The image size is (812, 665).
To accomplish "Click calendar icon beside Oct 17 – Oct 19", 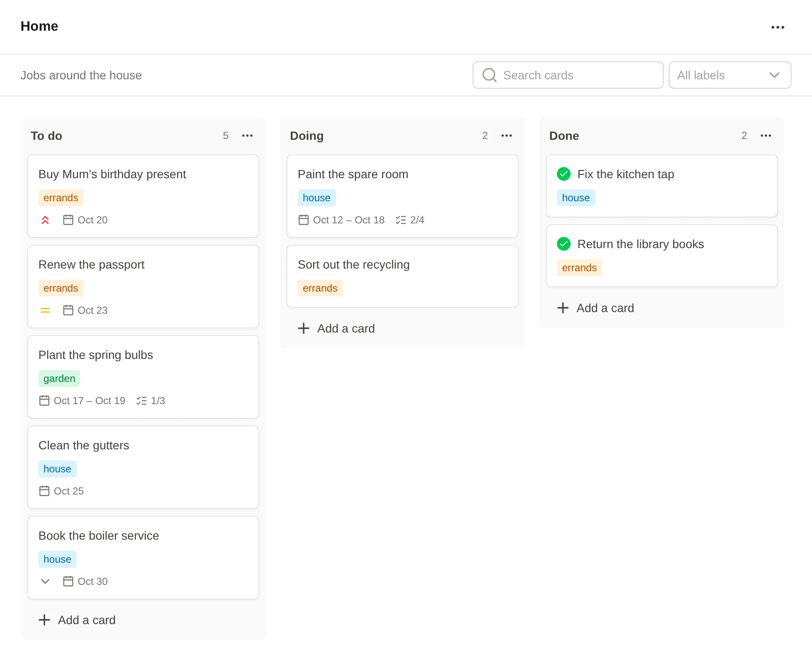I will click(44, 401).
